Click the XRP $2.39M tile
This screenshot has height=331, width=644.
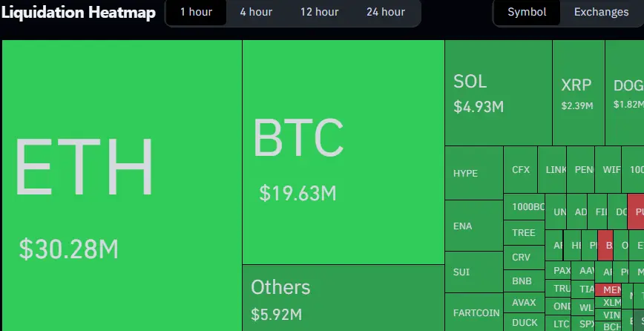click(579, 93)
